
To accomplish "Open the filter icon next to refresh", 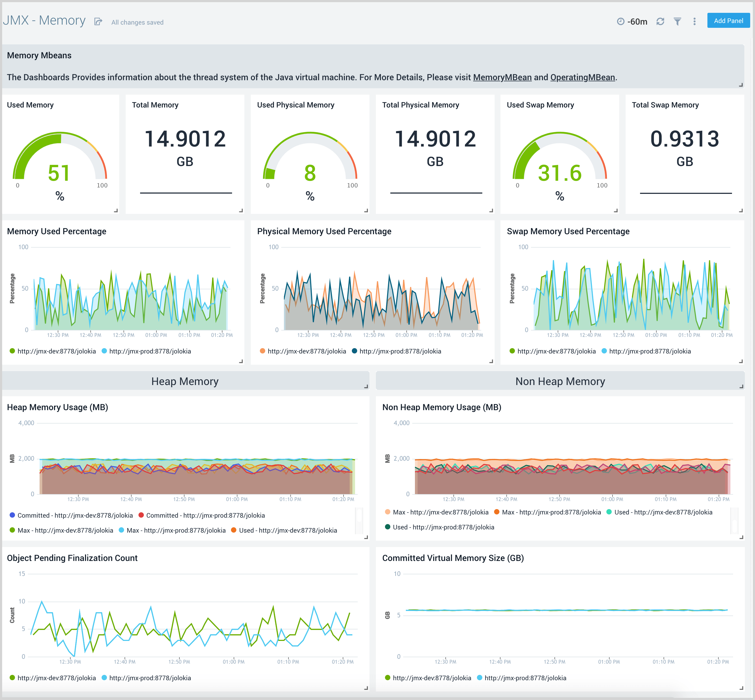I will (677, 22).
